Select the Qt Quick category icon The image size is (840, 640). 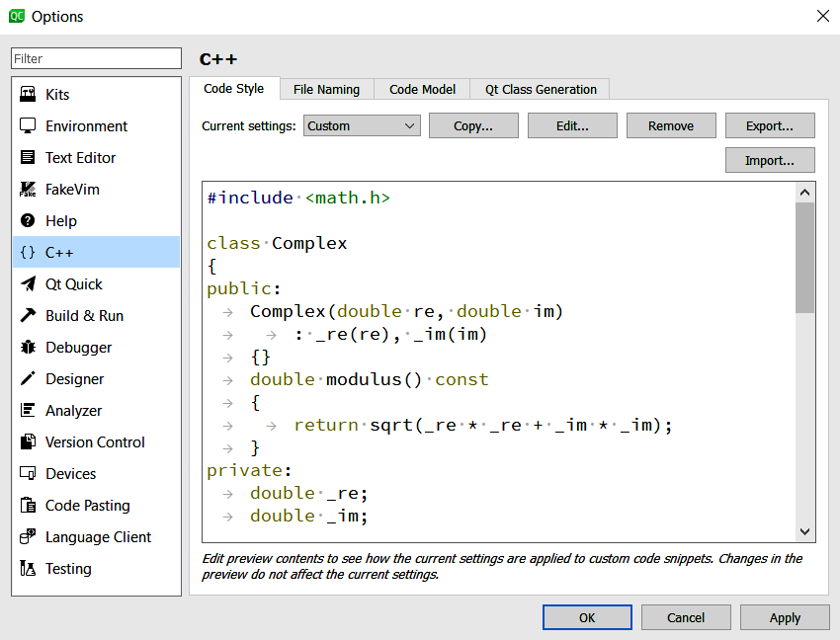[28, 284]
